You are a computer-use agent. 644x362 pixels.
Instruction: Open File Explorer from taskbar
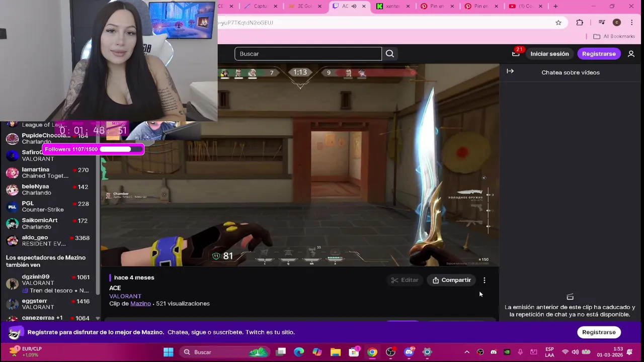[336, 352]
